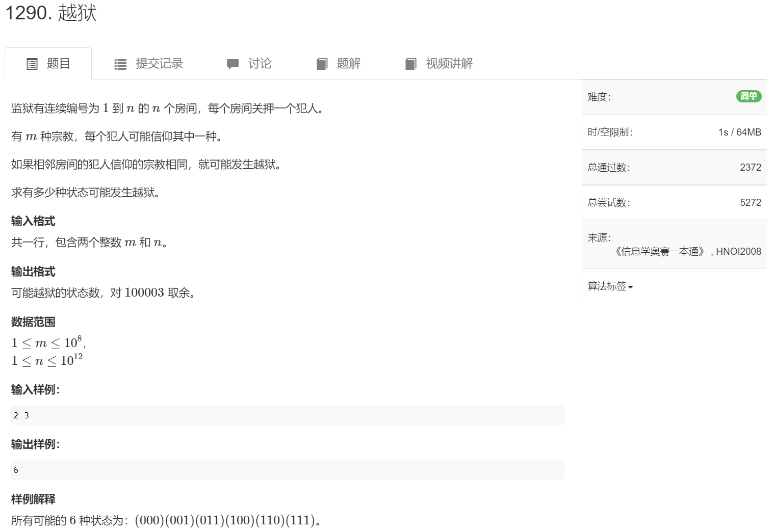Click the 总尝试数 value 5272
The image size is (773, 532).
point(751,203)
